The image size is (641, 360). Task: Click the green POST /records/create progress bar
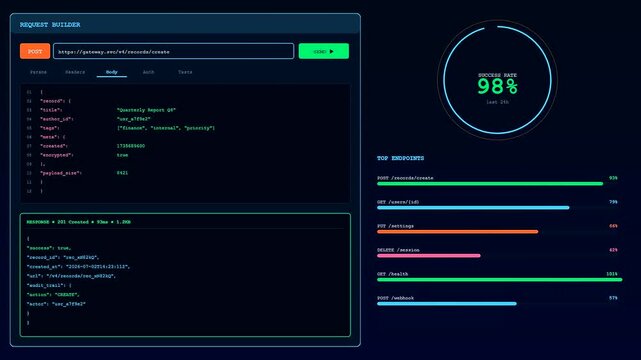point(490,184)
